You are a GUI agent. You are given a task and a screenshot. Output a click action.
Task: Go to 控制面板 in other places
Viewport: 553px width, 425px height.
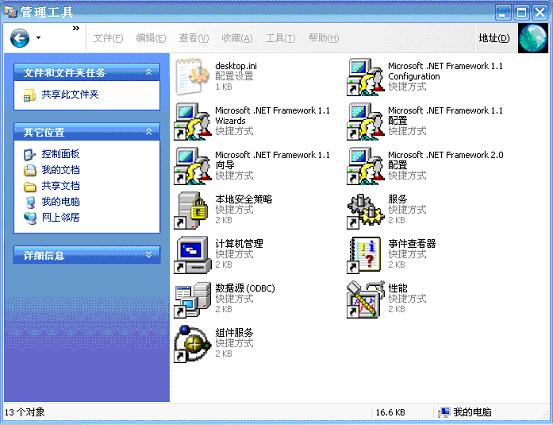pos(60,154)
